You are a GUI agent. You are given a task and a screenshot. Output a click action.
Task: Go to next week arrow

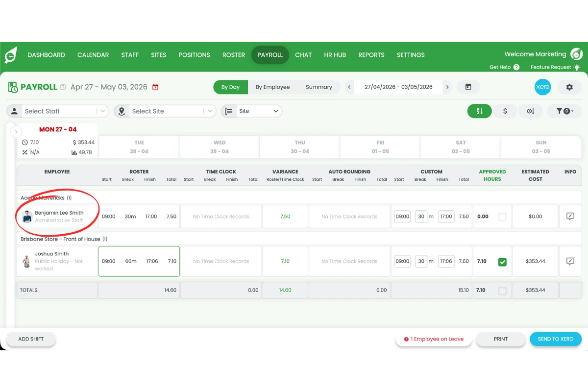coord(447,87)
